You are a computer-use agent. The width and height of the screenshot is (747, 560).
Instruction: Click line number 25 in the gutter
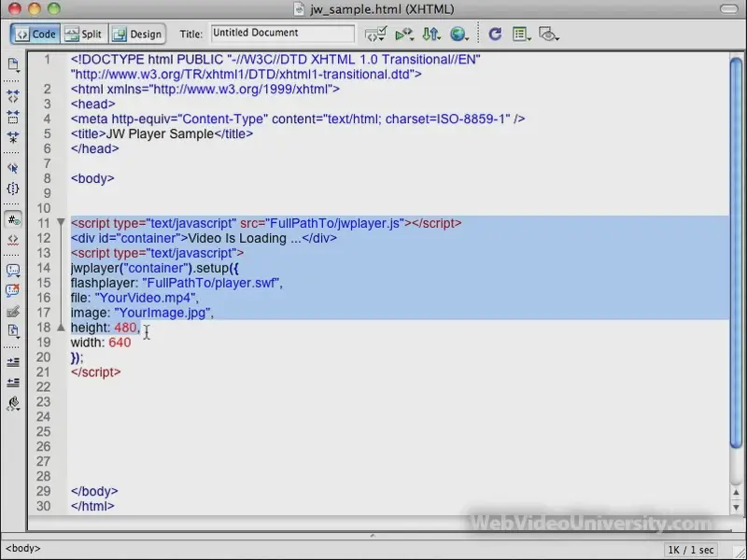pyautogui.click(x=43, y=432)
